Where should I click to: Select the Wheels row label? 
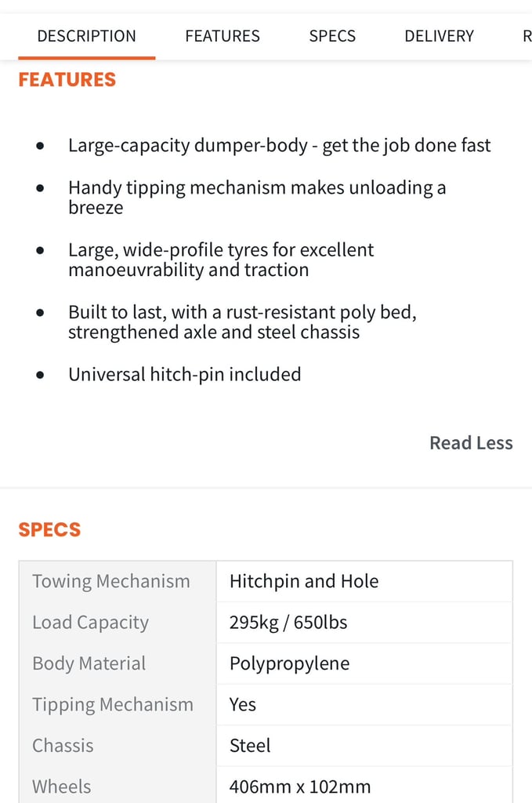click(62, 786)
